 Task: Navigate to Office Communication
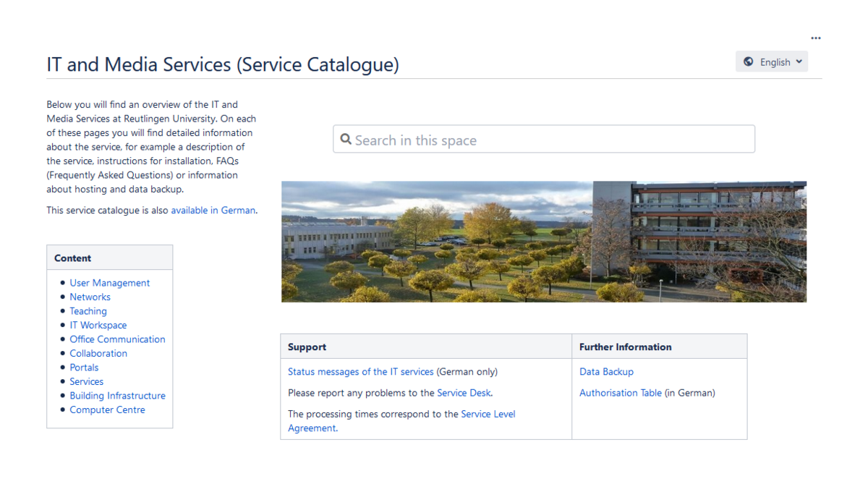(117, 339)
